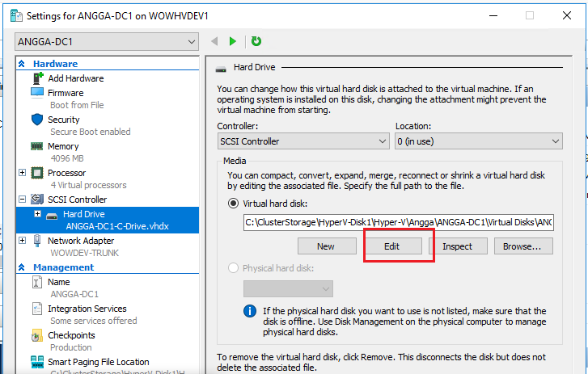The width and height of the screenshot is (588, 374).
Task: Click the 'Some services offered' text
Action: [94, 321]
